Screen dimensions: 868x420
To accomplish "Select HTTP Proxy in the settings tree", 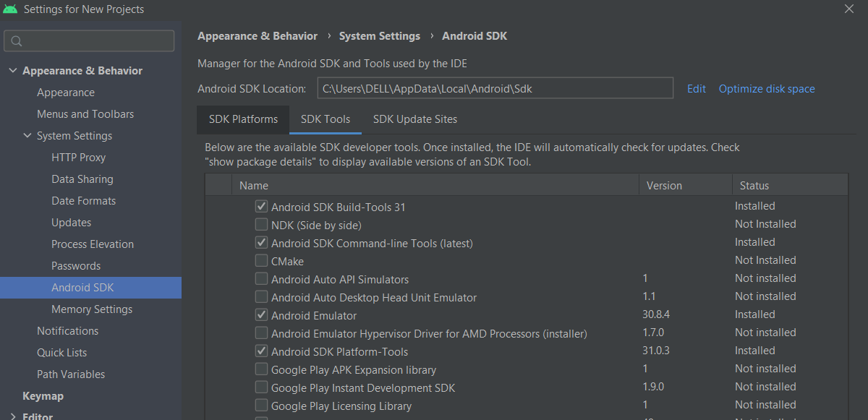I will [x=79, y=158].
